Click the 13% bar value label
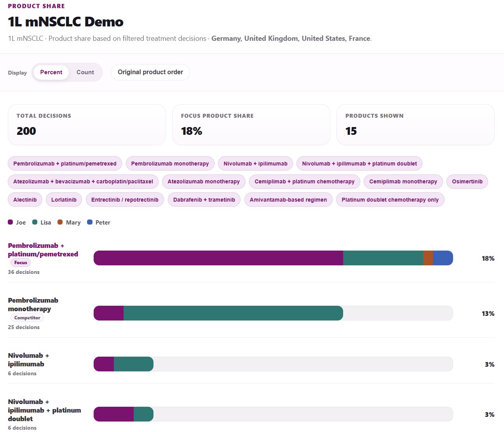The height and width of the screenshot is (432, 504). coord(488,314)
